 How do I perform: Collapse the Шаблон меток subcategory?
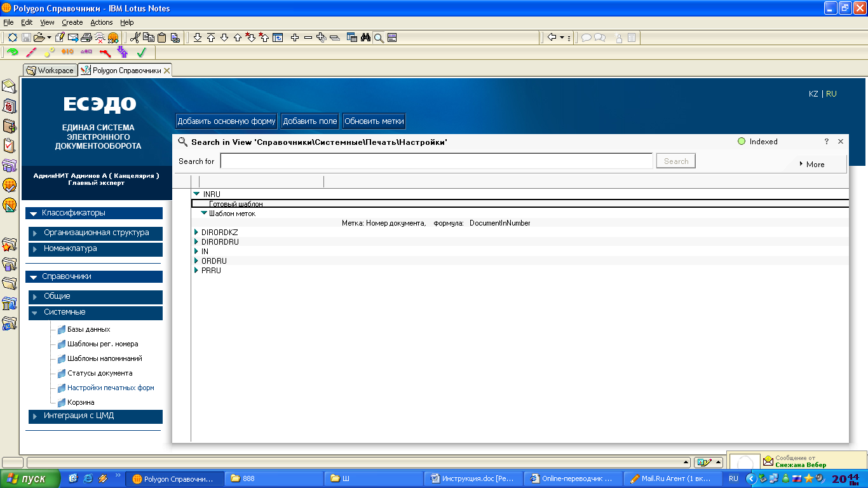tap(204, 213)
